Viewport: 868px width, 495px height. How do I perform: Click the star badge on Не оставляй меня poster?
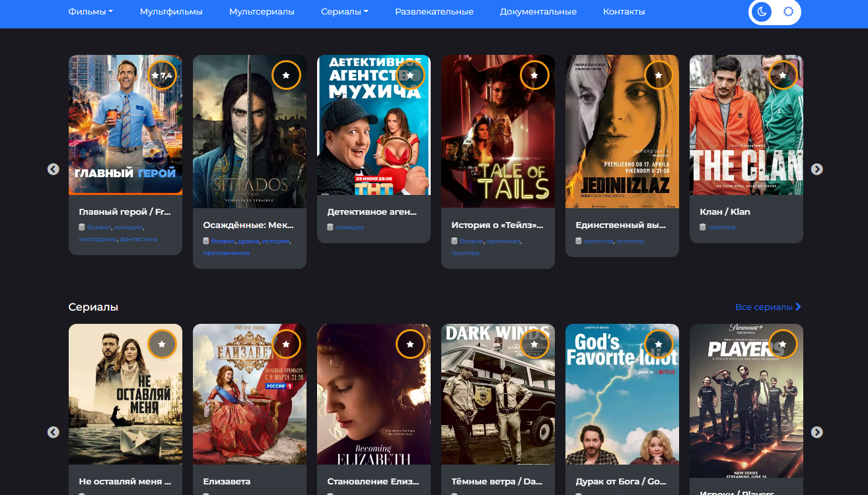162,344
